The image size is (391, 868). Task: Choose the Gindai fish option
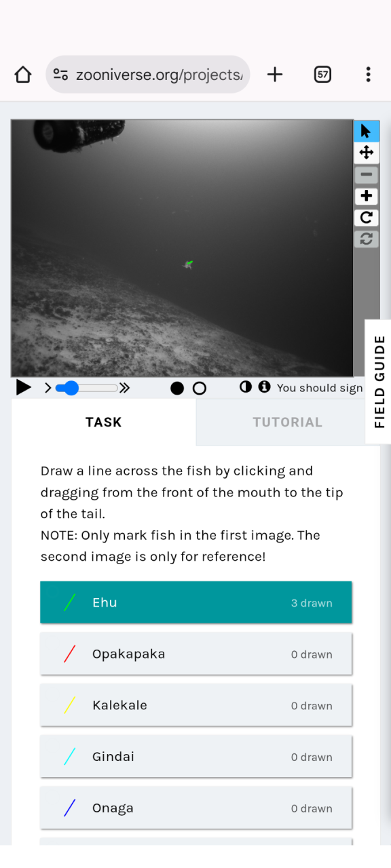196,757
